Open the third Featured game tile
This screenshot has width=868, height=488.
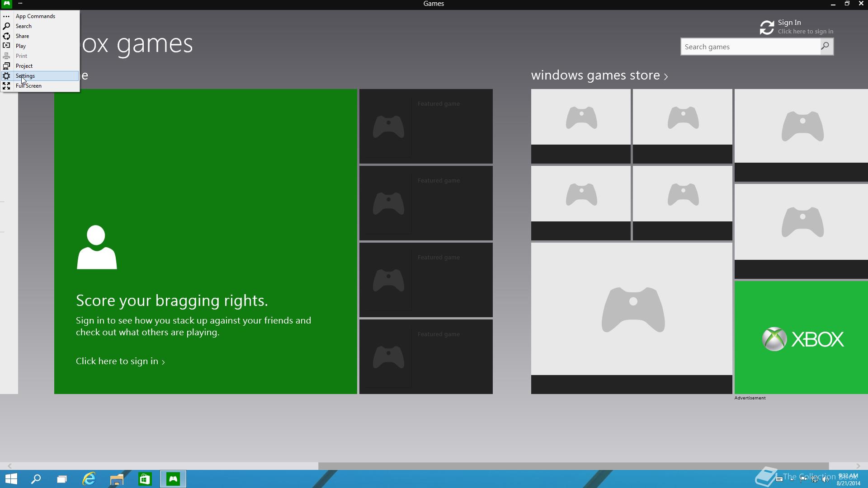(426, 280)
